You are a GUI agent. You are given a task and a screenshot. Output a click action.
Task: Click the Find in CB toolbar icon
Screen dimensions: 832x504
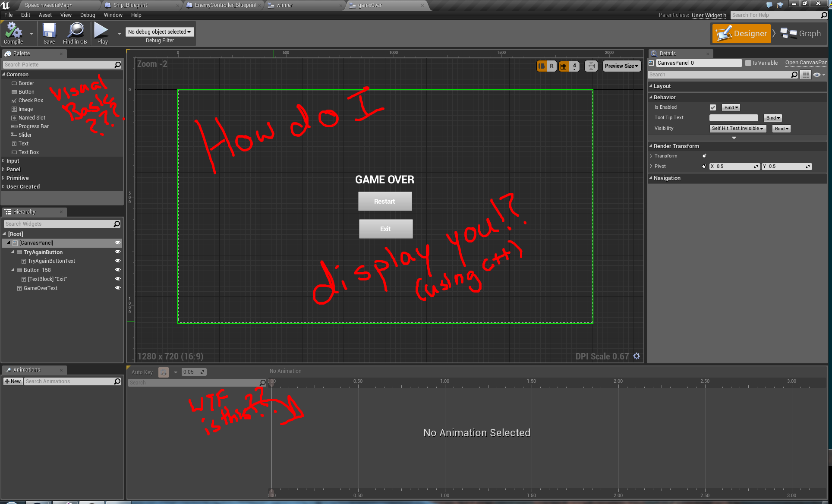pyautogui.click(x=75, y=33)
